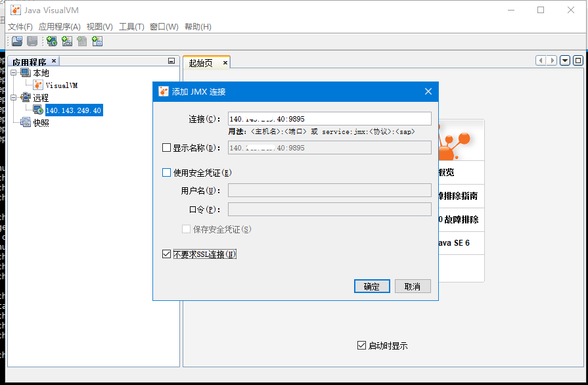This screenshot has width=588, height=385.
Task: Click the 连接(C) input field
Action: (x=330, y=119)
